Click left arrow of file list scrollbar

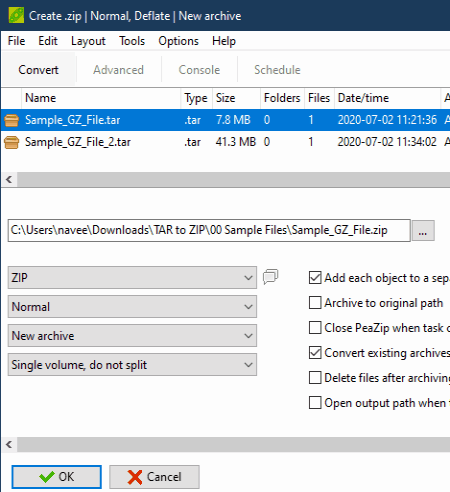(9, 180)
